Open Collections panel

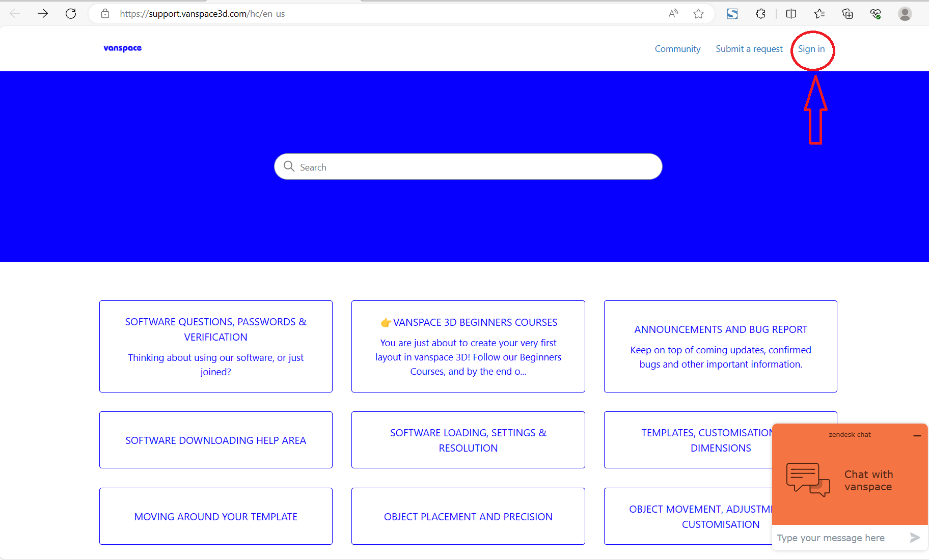coord(848,14)
